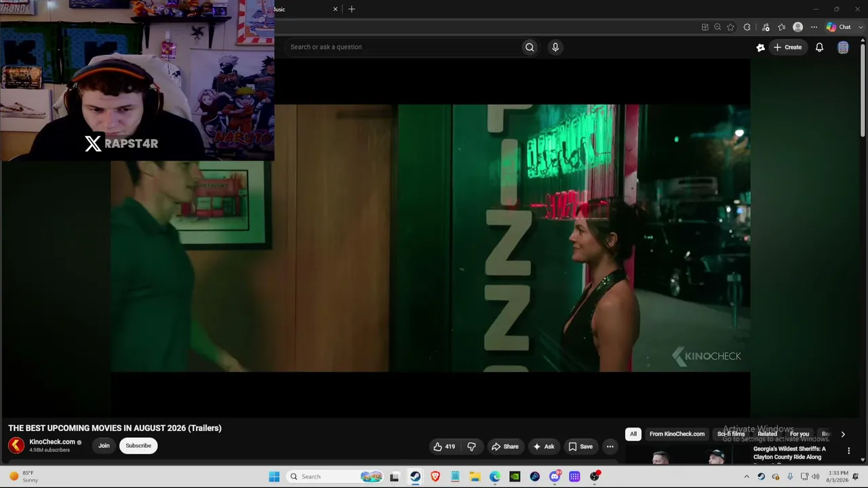Show hidden system tray icons
Screen dimensions: 868x488
click(x=747, y=476)
